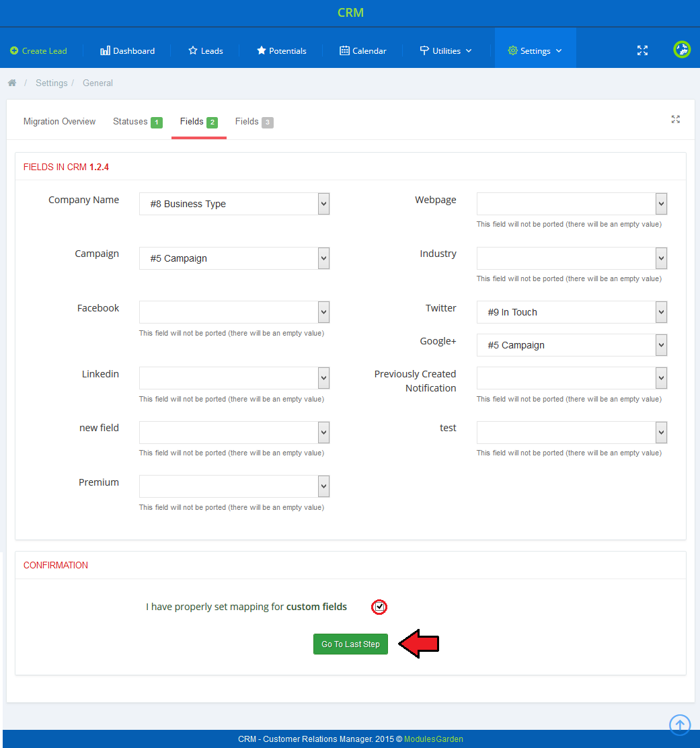Image resolution: width=700 pixels, height=748 pixels.
Task: Expand the Settings menu
Action: 535,51
